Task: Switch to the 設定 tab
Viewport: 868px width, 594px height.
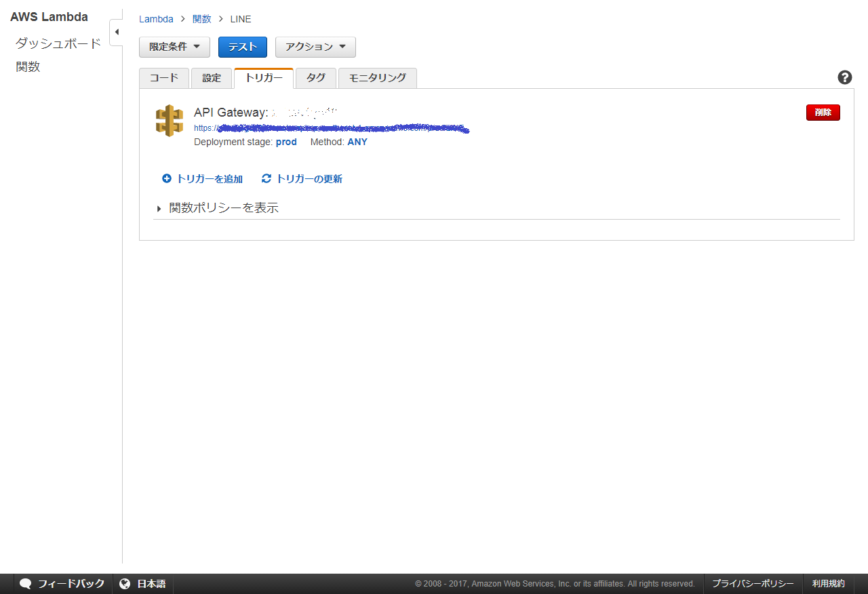Action: pos(212,78)
